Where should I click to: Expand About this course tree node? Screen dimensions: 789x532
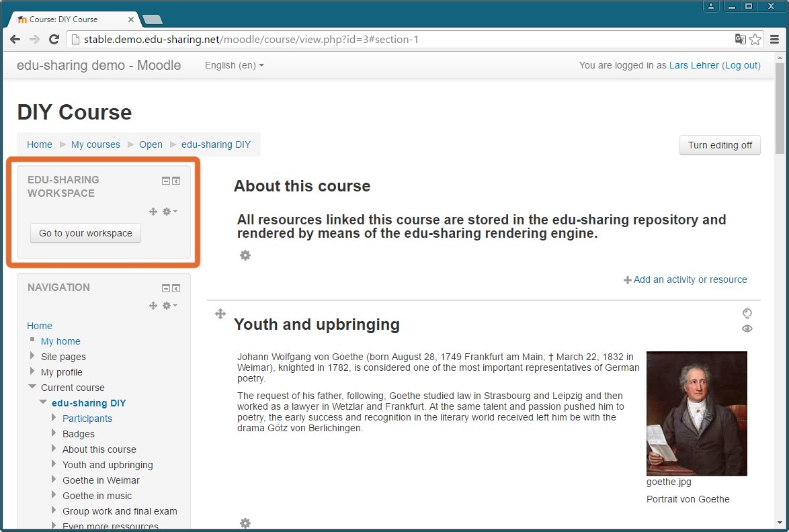54,449
